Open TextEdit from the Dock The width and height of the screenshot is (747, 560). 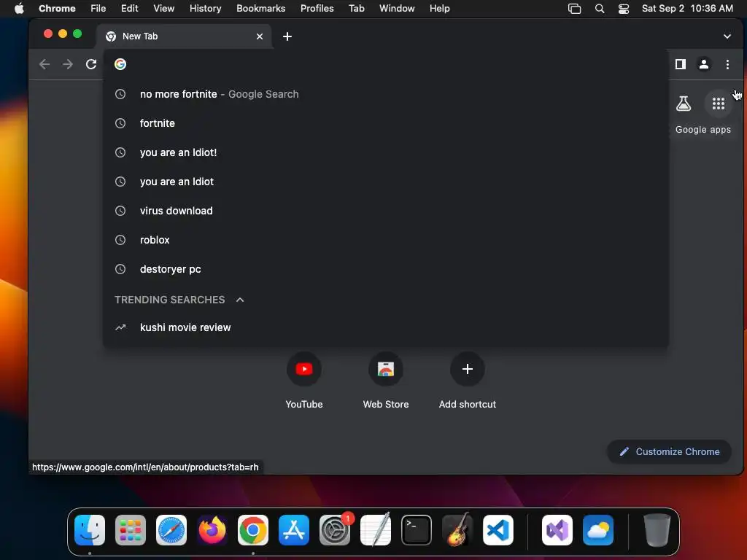(x=376, y=530)
